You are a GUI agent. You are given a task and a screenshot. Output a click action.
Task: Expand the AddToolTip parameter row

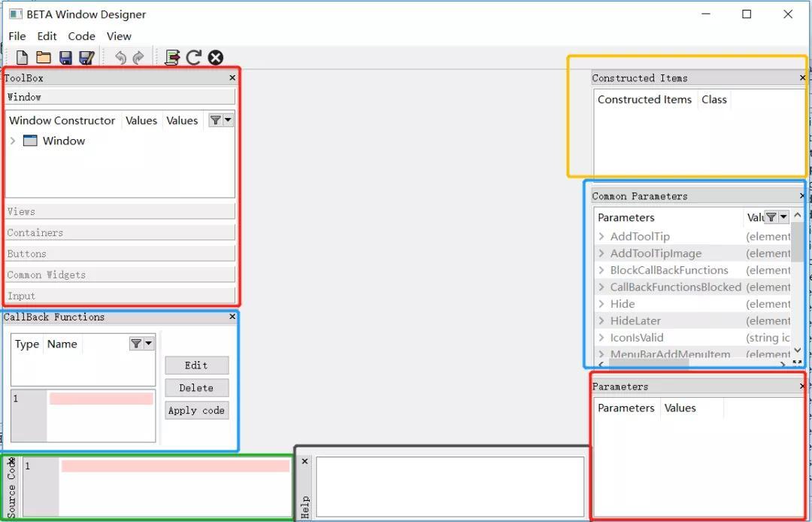click(601, 237)
